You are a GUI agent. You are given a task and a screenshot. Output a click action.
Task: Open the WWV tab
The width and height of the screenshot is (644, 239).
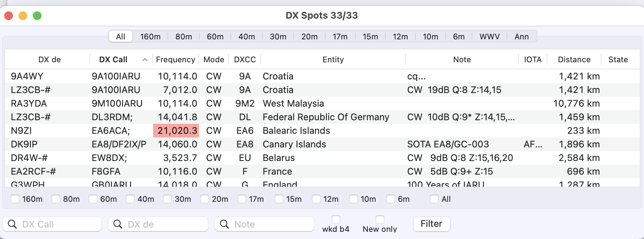pos(489,36)
